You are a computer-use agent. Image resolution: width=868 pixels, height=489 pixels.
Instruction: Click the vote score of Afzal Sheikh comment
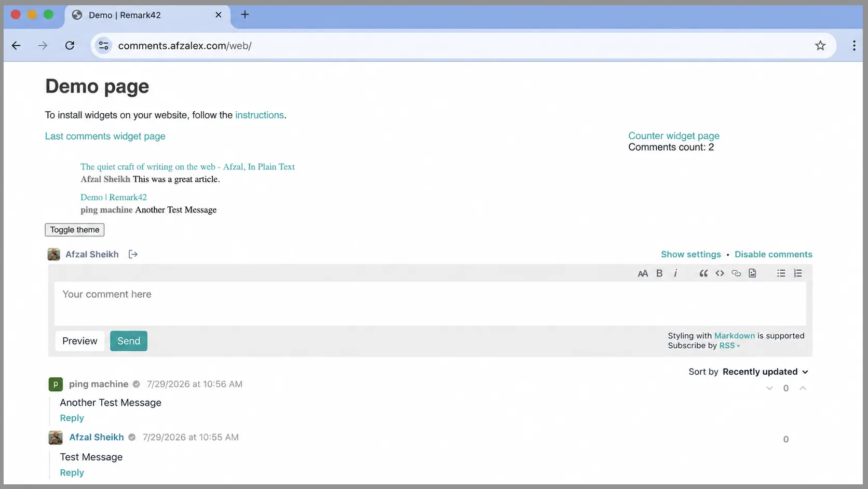(786, 440)
